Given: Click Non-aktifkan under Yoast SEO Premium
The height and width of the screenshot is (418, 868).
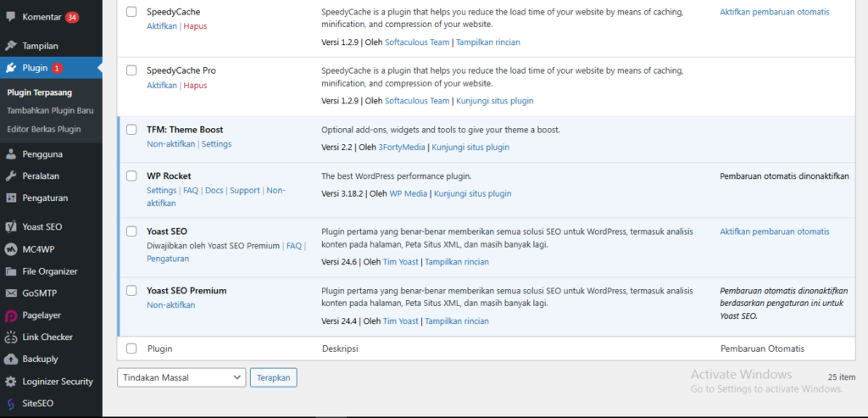Looking at the screenshot, I should (171, 305).
